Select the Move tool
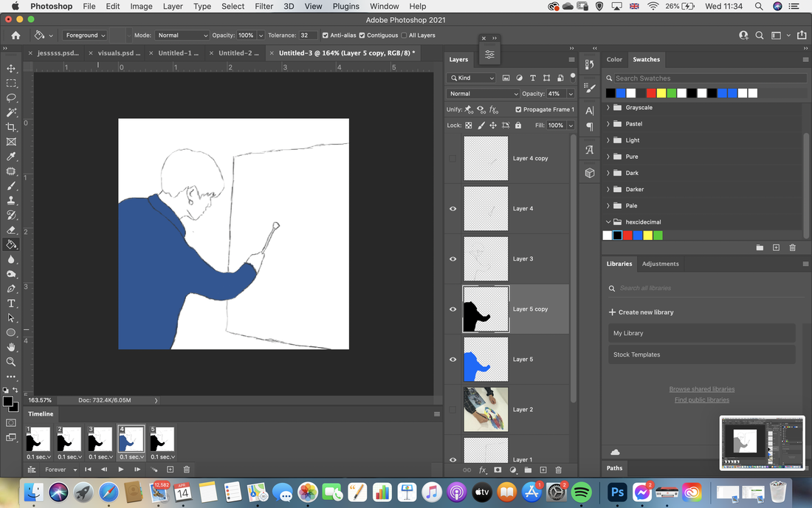The width and height of the screenshot is (812, 508). coord(11,69)
